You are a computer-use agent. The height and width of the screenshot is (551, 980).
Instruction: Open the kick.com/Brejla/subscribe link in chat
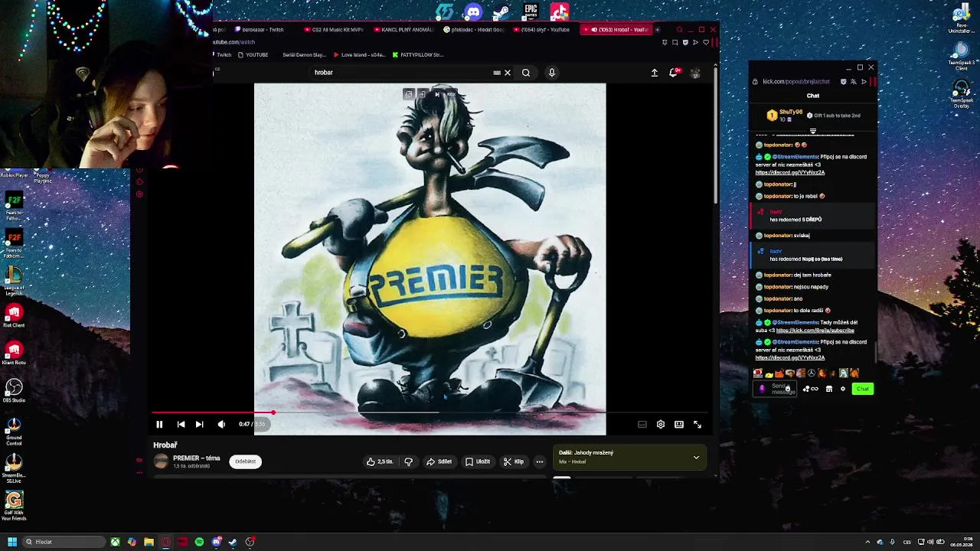(815, 331)
